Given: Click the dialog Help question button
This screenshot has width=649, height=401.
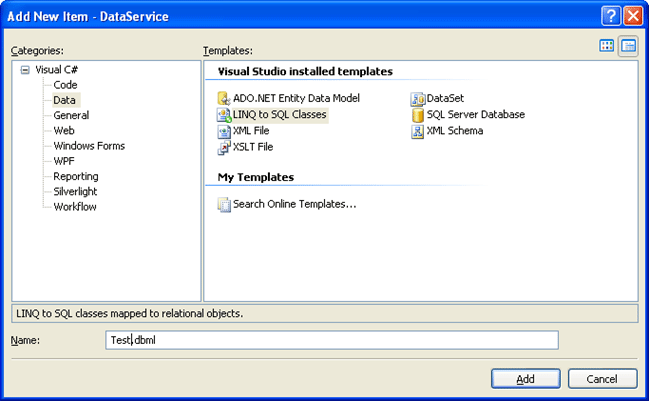Looking at the screenshot, I should [x=609, y=15].
